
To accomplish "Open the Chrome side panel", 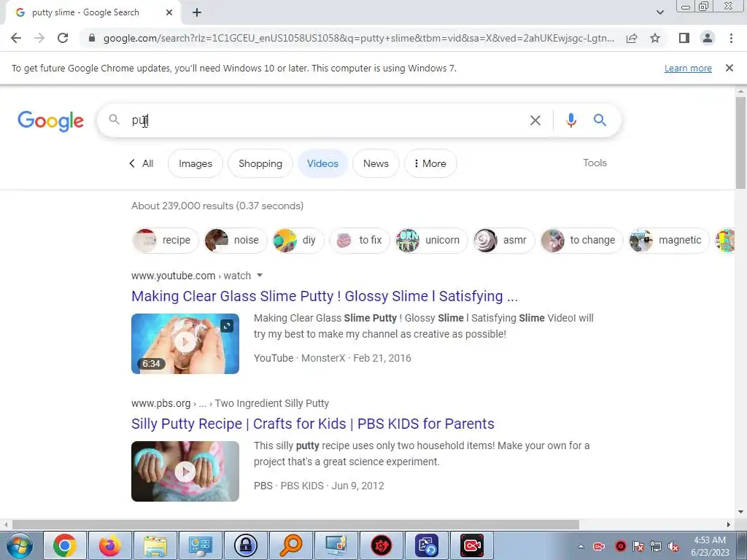I will point(684,38).
